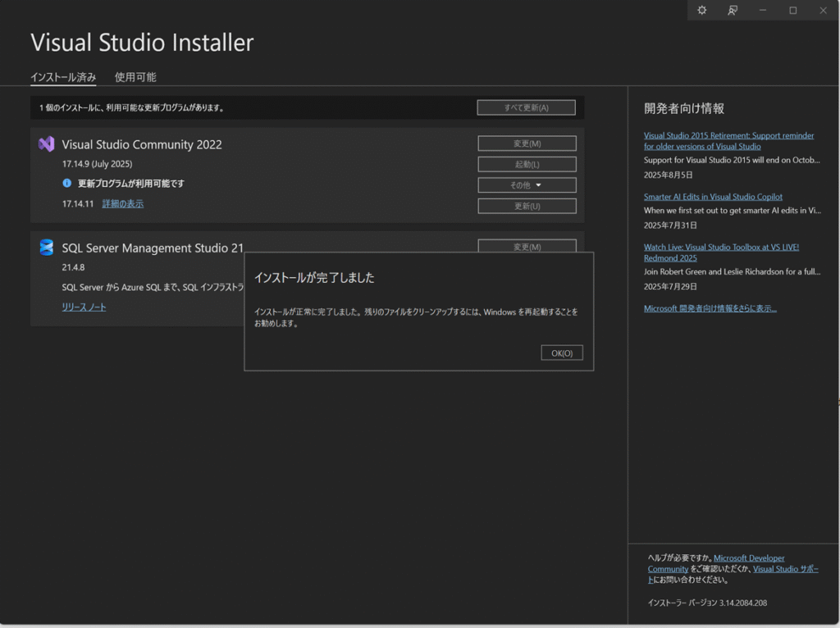
Task: Click the Smarter AI edits summary text
Action: coord(733,211)
